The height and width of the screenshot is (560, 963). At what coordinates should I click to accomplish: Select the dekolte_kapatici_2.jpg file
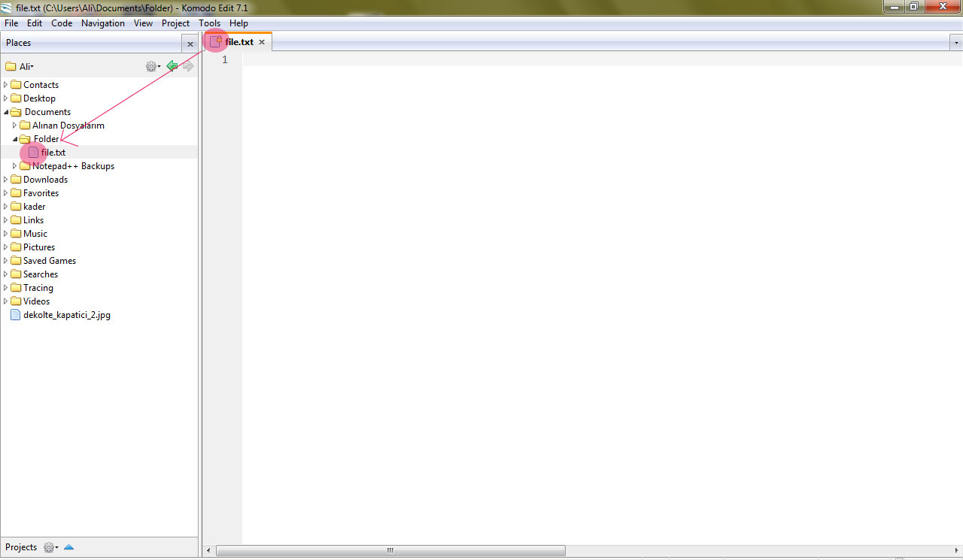tap(66, 315)
